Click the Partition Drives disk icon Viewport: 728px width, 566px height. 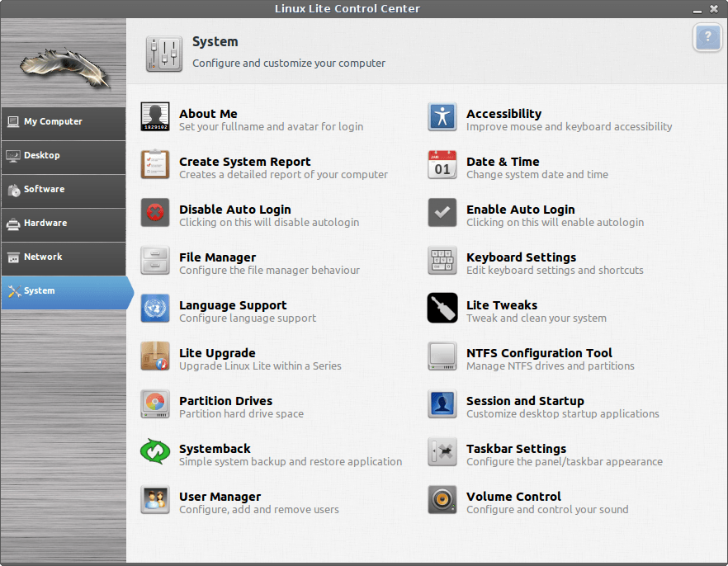(x=155, y=403)
